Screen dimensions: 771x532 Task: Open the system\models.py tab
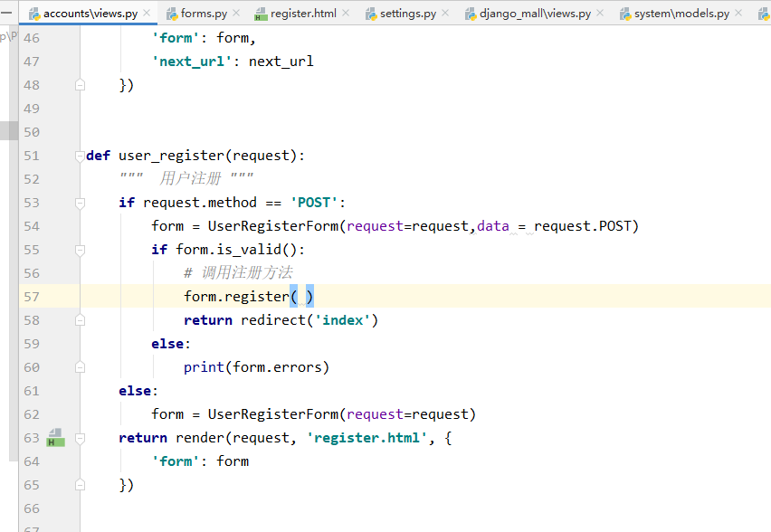(x=681, y=14)
